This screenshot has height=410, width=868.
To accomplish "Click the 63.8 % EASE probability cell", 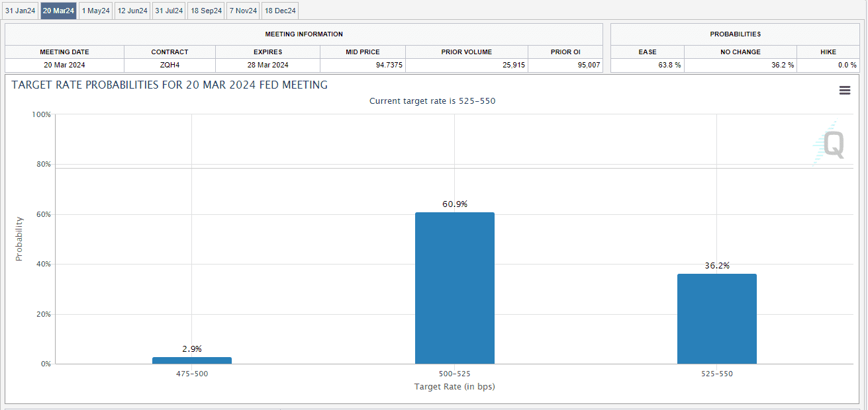I will (647, 65).
